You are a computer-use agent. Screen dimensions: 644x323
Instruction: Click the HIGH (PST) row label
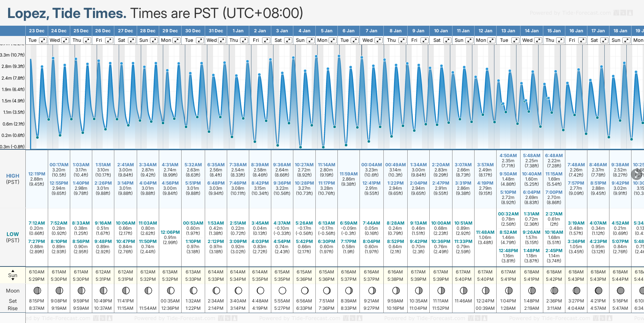coord(12,179)
